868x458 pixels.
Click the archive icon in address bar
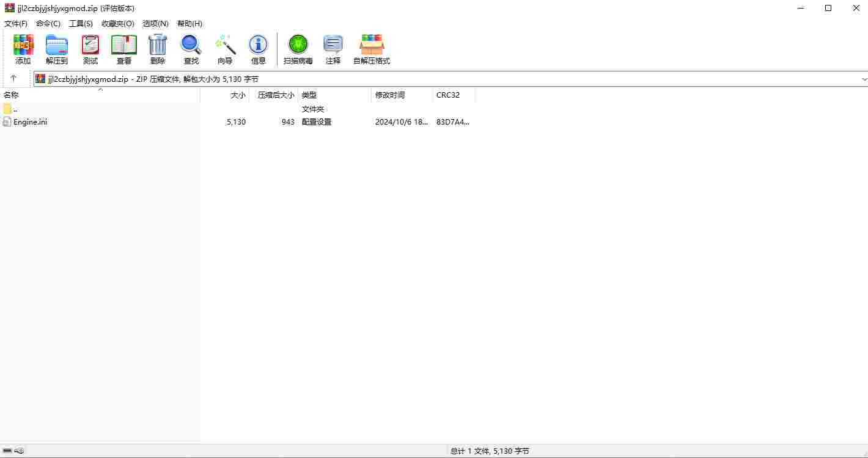[x=40, y=79]
